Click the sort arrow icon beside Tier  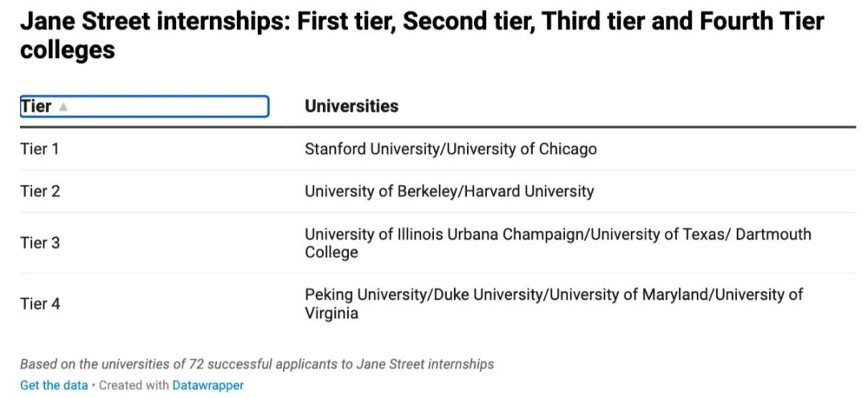(x=63, y=107)
